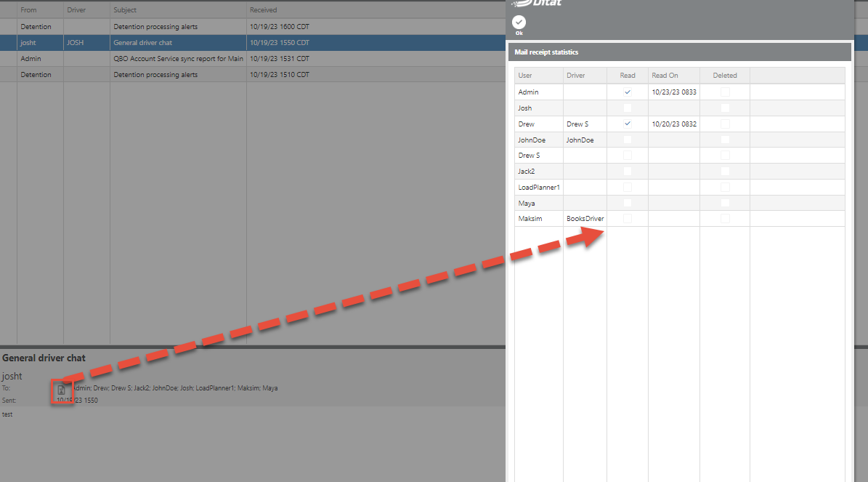Toggle Read checkbox for Admin user
Viewport: 868px width, 482px height.
click(x=628, y=92)
